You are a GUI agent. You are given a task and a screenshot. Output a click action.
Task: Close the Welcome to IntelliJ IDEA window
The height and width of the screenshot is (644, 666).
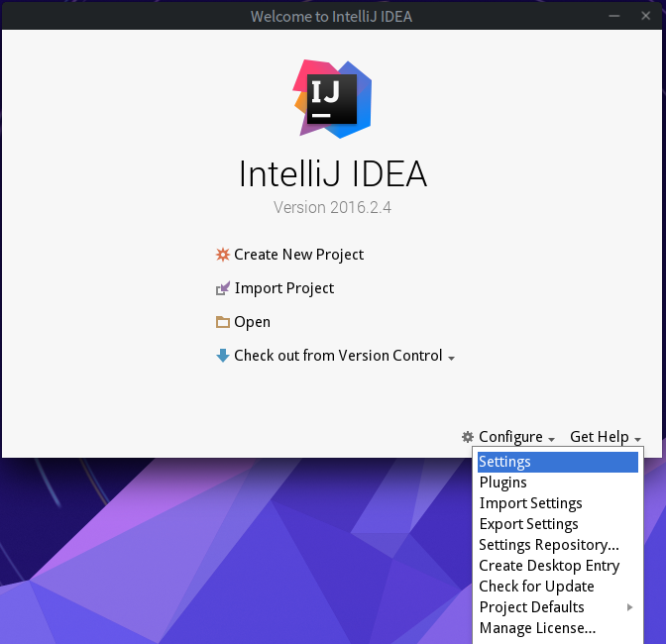point(645,16)
